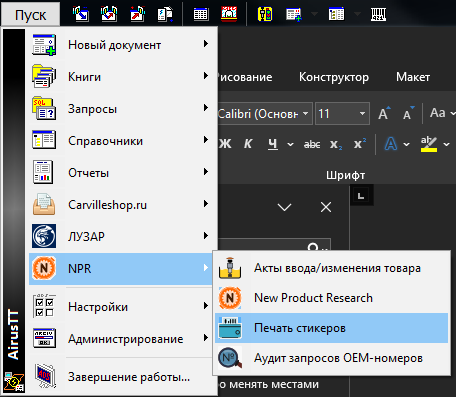Open the Администрирование menu entry
Viewport: 456px width, 397px height.
(x=121, y=339)
